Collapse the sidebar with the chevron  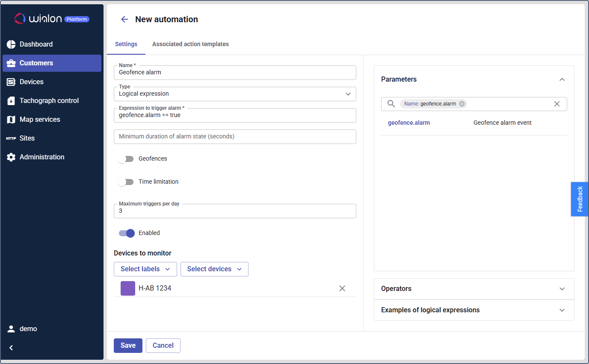[x=11, y=348]
